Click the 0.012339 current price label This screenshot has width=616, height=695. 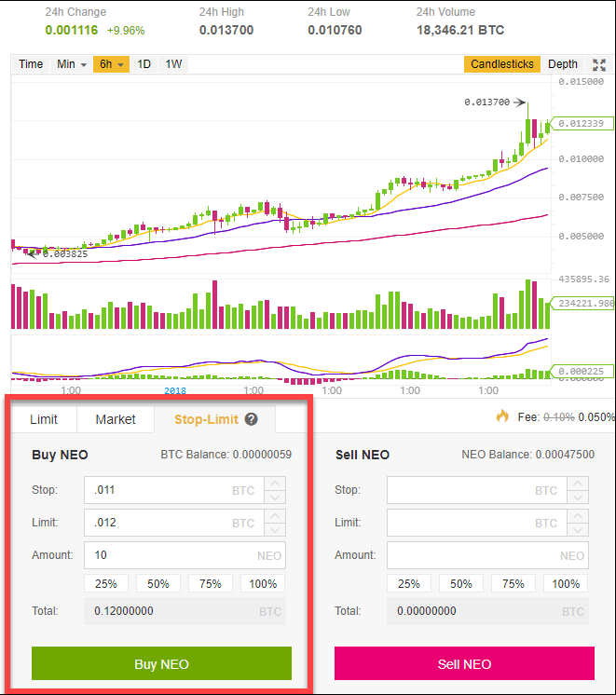(x=581, y=124)
